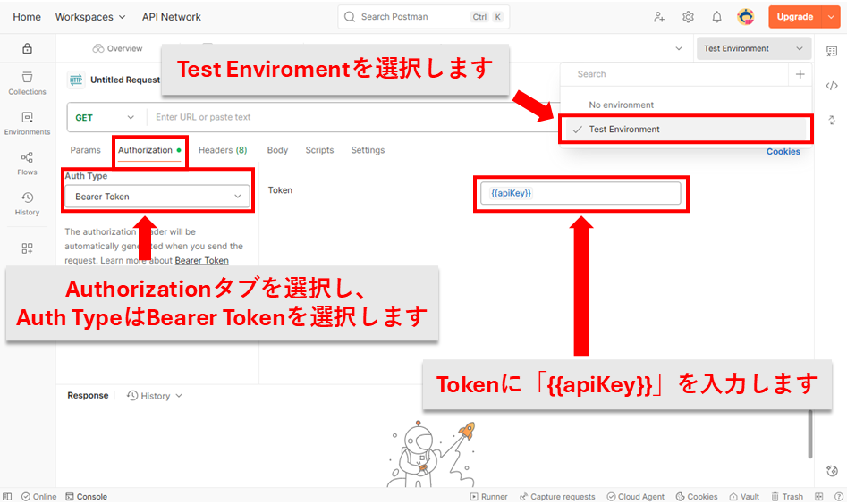Open the environment quick look icon
The height and width of the screenshot is (504, 847).
(x=831, y=51)
